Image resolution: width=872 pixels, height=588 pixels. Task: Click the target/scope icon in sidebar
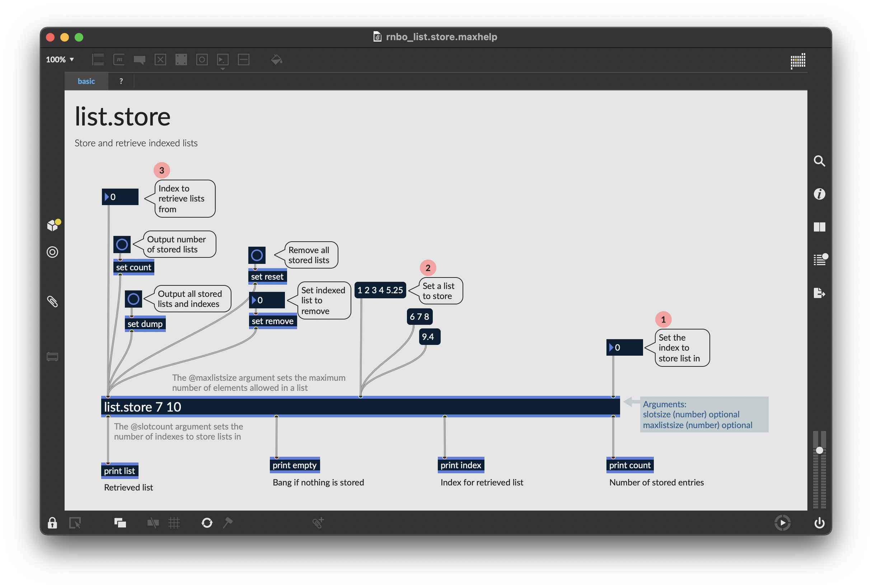point(53,252)
